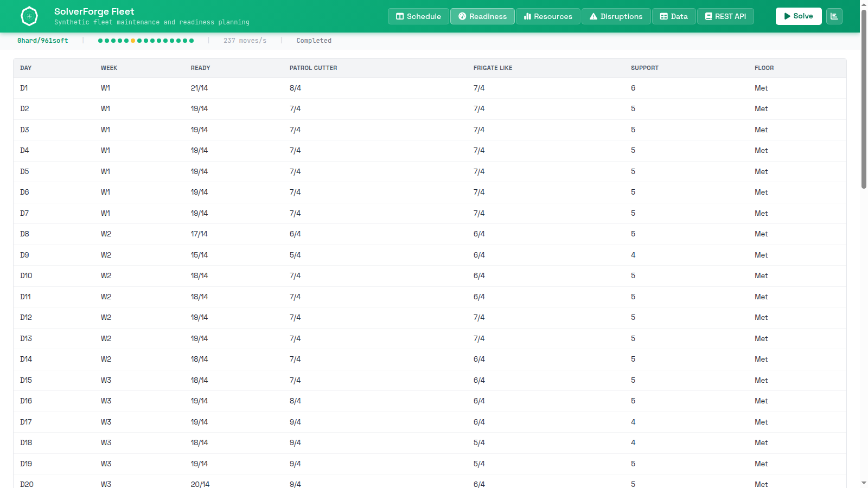Screen dimensions: 868x488
Task: Click the 5/4 patrol cutter value in row D9
Action: click(295, 255)
